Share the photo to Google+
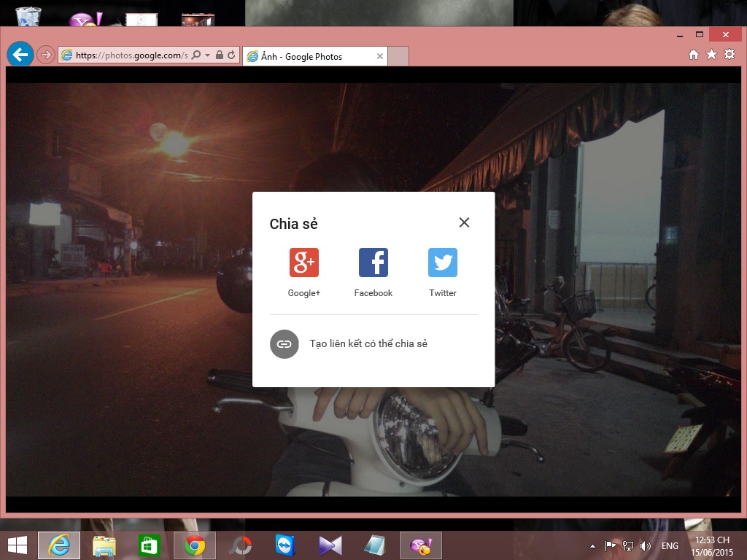 pyautogui.click(x=303, y=263)
